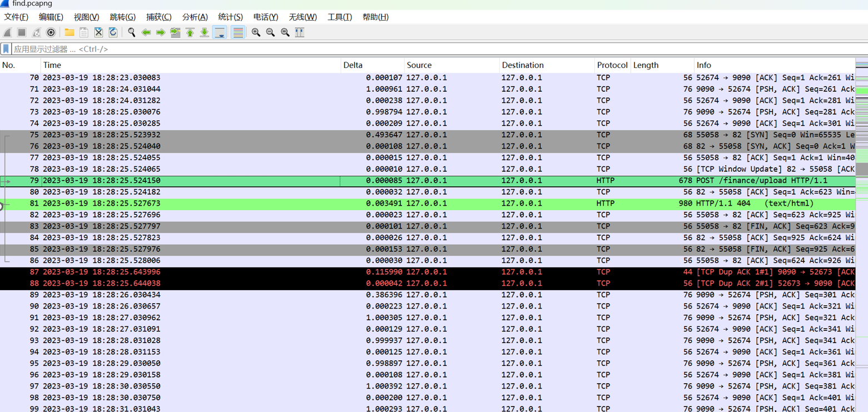Viewport: 868px width, 412px height.
Task: Zoom in on packet list text
Action: [x=256, y=33]
